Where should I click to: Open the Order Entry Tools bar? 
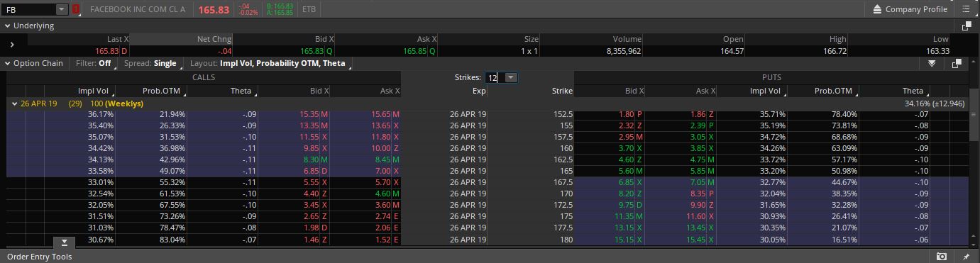(490, 256)
